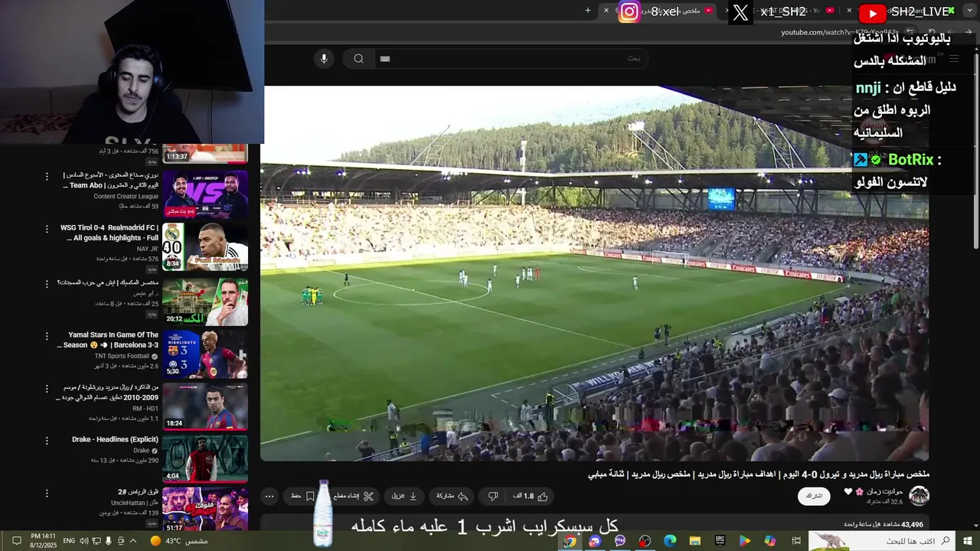980x551 pixels.
Task: Click the 'Drake - Headlines (Explicit)' title
Action: point(115,440)
